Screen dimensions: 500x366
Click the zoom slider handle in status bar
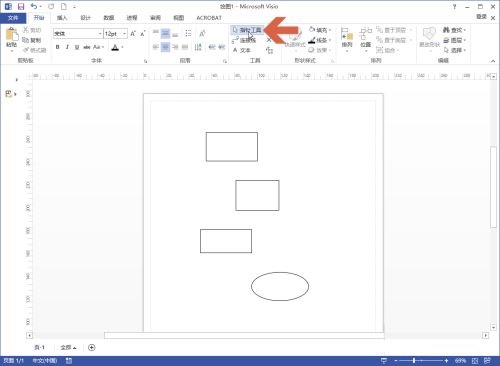point(414,361)
